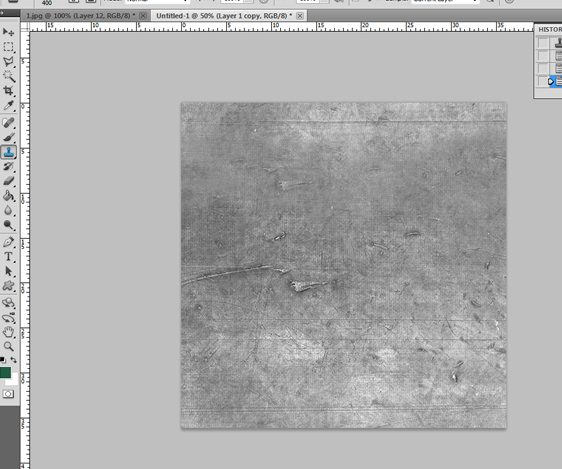
Task: Select the Magic Wand tool
Action: pyautogui.click(x=8, y=76)
